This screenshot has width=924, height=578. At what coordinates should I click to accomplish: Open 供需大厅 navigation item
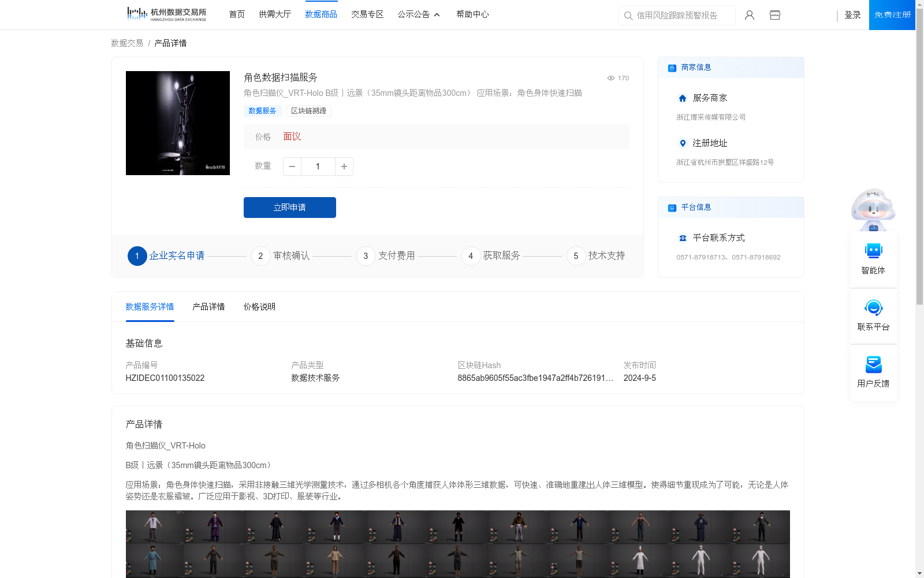(x=275, y=14)
